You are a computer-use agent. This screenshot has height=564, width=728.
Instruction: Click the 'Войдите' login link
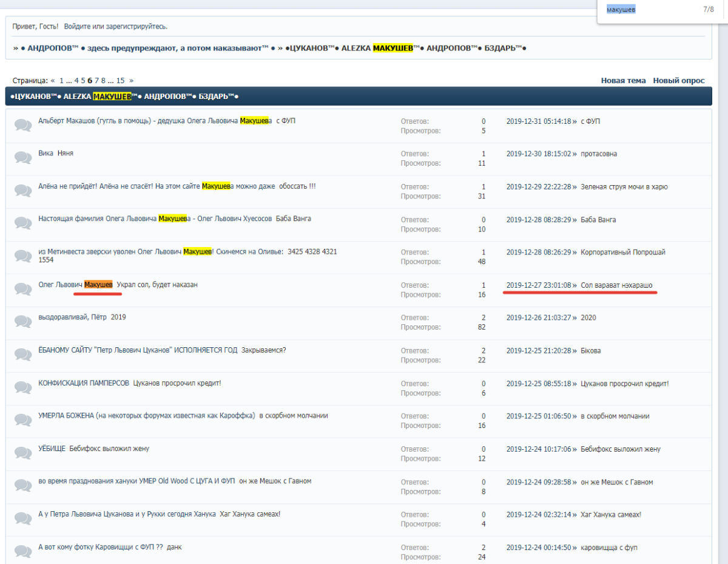click(x=78, y=27)
